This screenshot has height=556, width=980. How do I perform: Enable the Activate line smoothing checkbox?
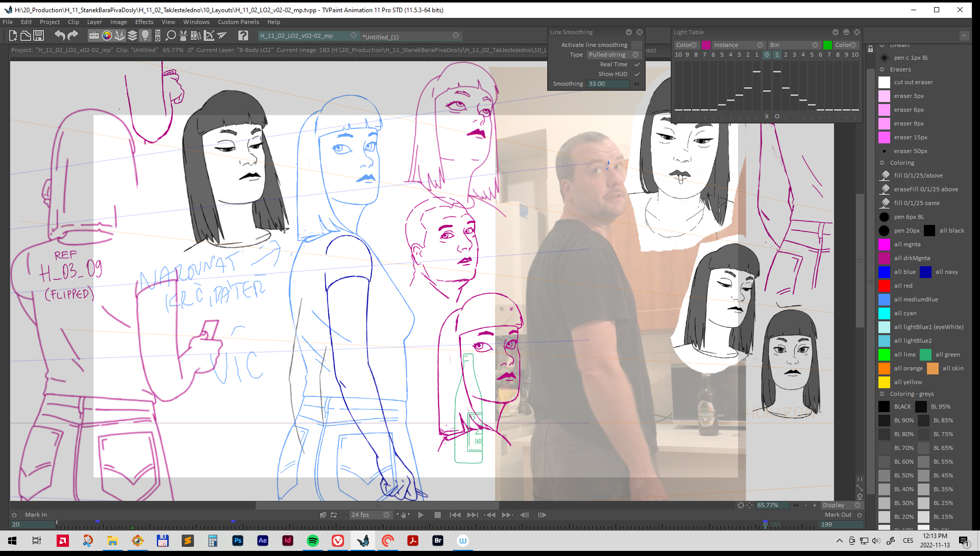636,45
